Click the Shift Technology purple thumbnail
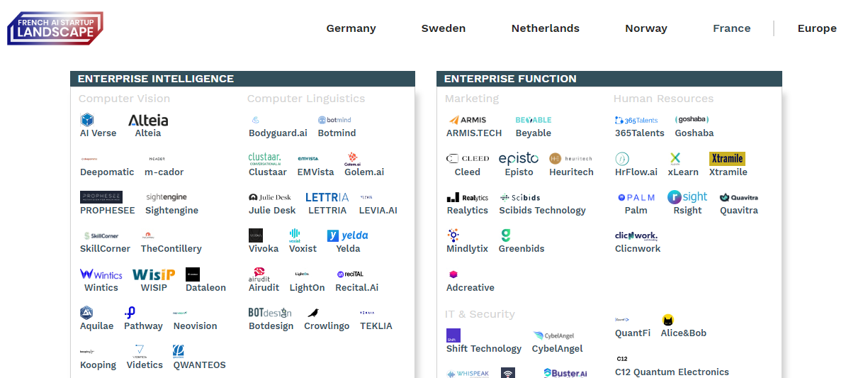 pos(453,335)
